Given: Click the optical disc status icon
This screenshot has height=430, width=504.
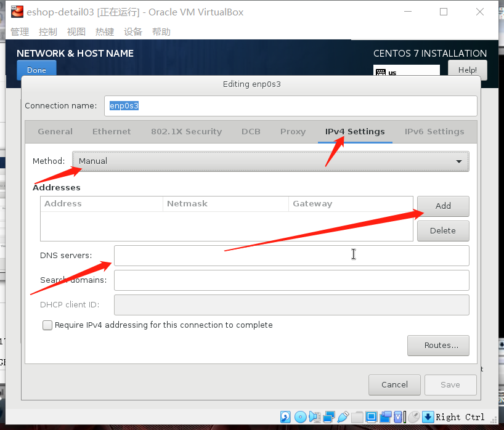Looking at the screenshot, I should click(301, 417).
